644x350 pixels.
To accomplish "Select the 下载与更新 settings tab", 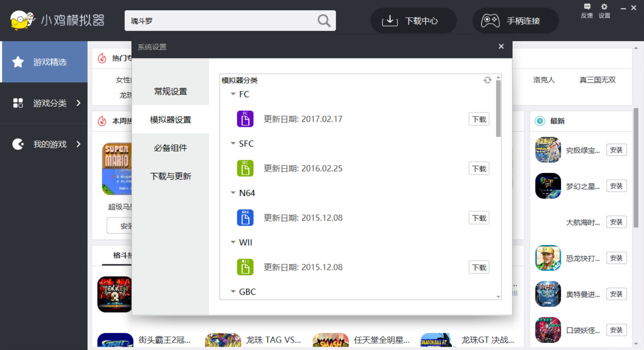I will coord(171,176).
